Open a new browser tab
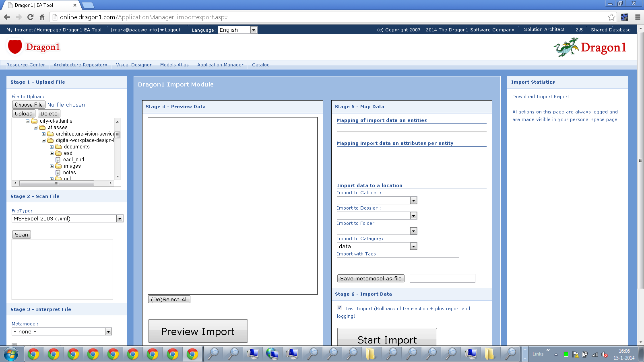The width and height of the screenshot is (644, 362). [x=88, y=5]
